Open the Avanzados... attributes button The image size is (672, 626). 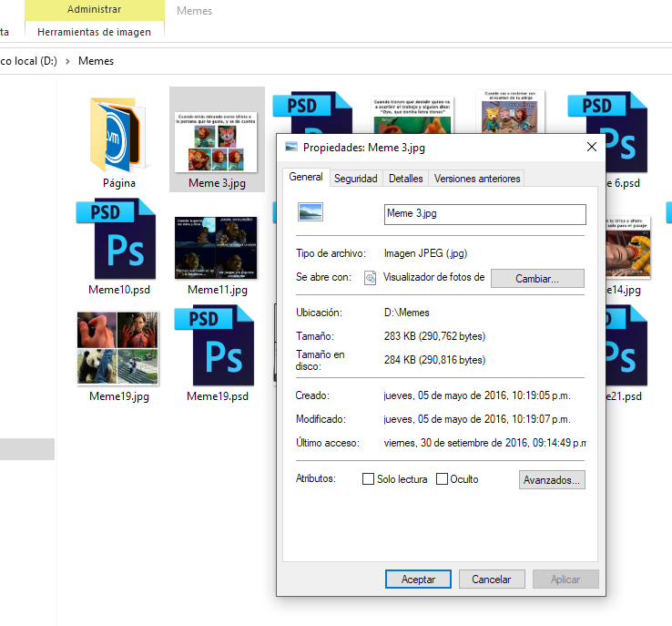point(552,479)
